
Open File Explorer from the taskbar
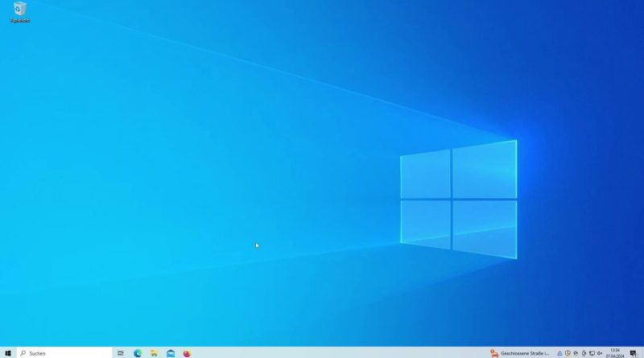(154, 353)
